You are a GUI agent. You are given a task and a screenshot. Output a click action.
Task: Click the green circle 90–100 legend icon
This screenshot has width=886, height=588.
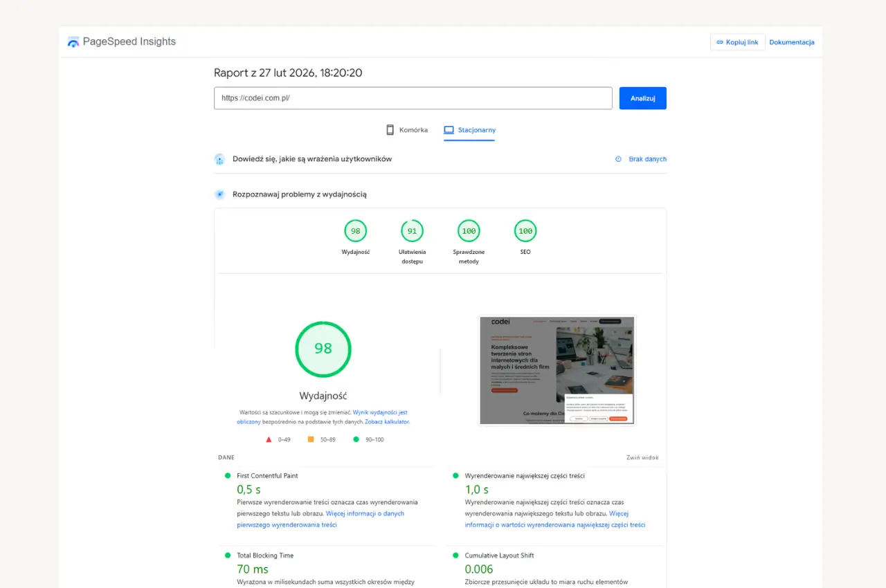point(356,439)
